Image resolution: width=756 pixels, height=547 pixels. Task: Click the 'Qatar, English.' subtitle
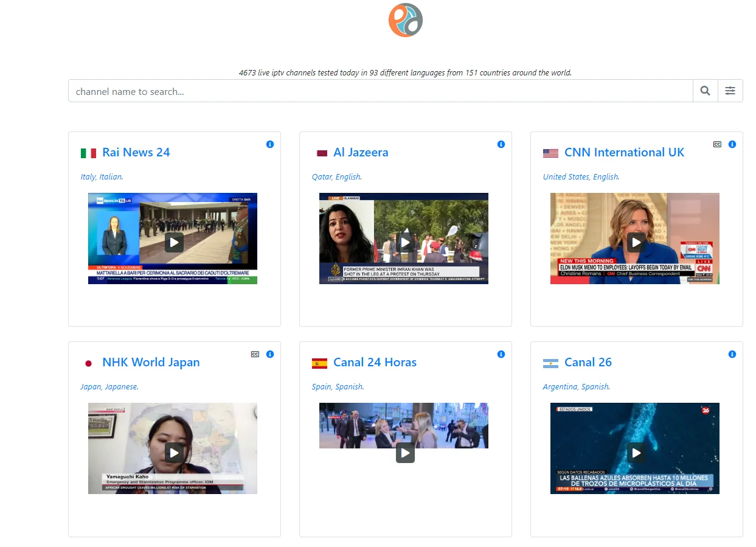337,176
